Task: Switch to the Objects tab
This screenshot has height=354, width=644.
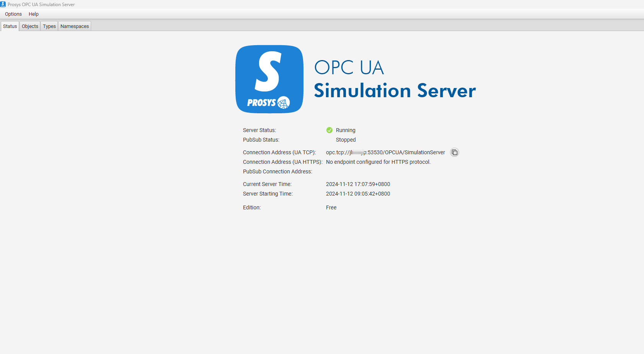Action: [30, 26]
